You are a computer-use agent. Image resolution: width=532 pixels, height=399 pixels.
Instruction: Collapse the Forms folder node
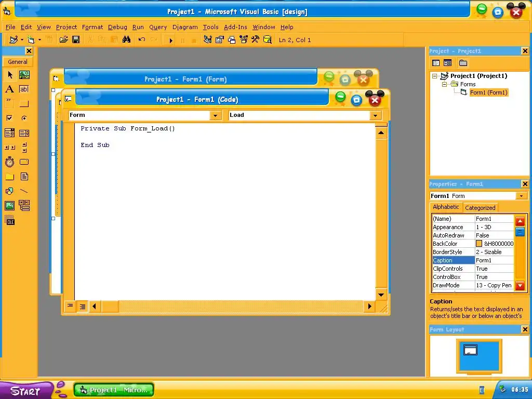[x=444, y=84]
